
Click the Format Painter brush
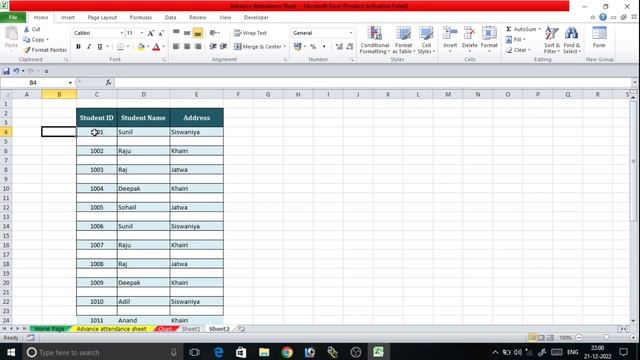pyautogui.click(x=27, y=50)
